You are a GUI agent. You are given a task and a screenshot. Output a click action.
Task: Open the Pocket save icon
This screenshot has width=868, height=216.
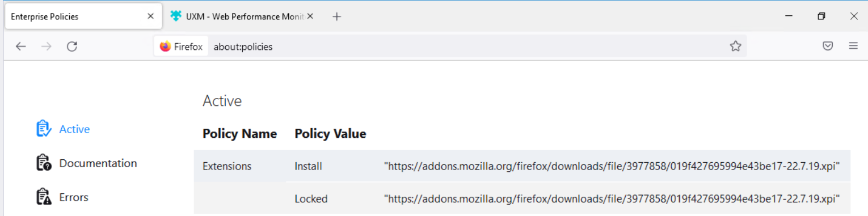point(828,46)
